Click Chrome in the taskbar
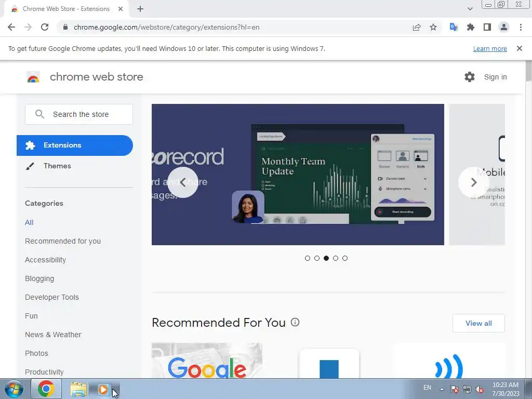 click(46, 389)
